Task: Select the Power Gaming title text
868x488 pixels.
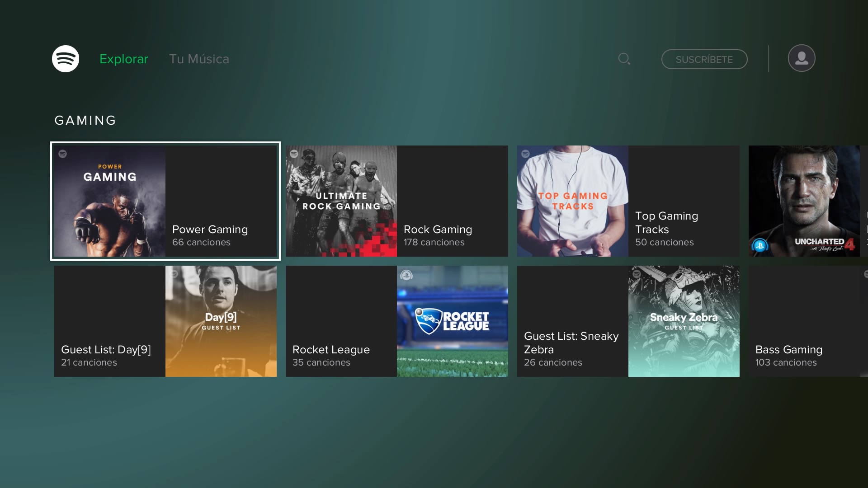Action: [x=210, y=230]
